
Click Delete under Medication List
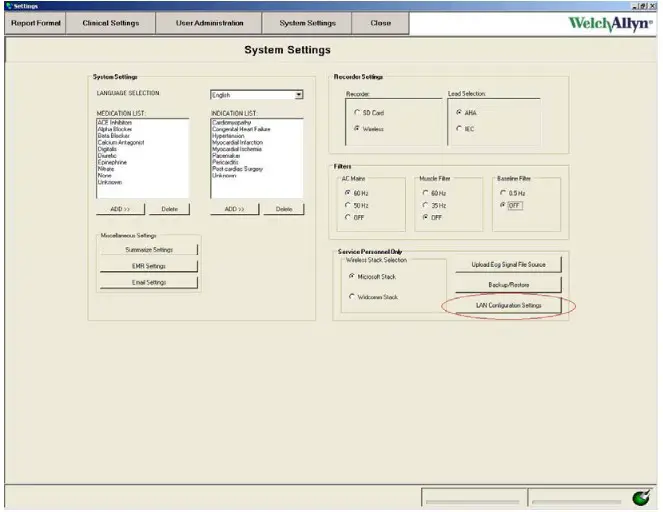coord(169,209)
